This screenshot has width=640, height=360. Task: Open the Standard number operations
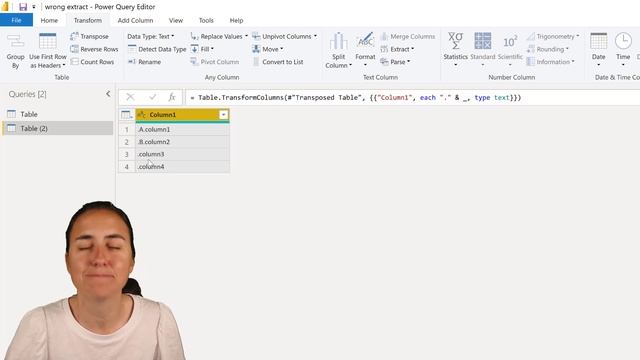[x=482, y=49]
